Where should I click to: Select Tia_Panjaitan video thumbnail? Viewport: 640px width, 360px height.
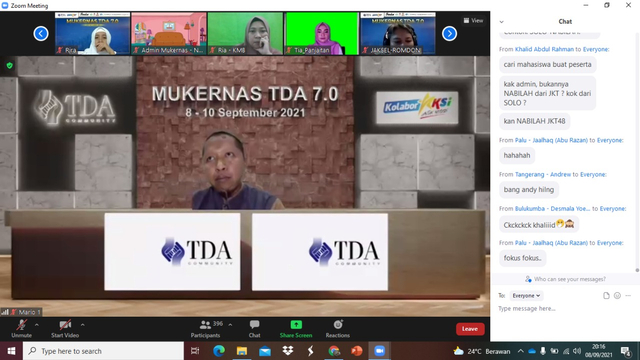(x=322, y=33)
